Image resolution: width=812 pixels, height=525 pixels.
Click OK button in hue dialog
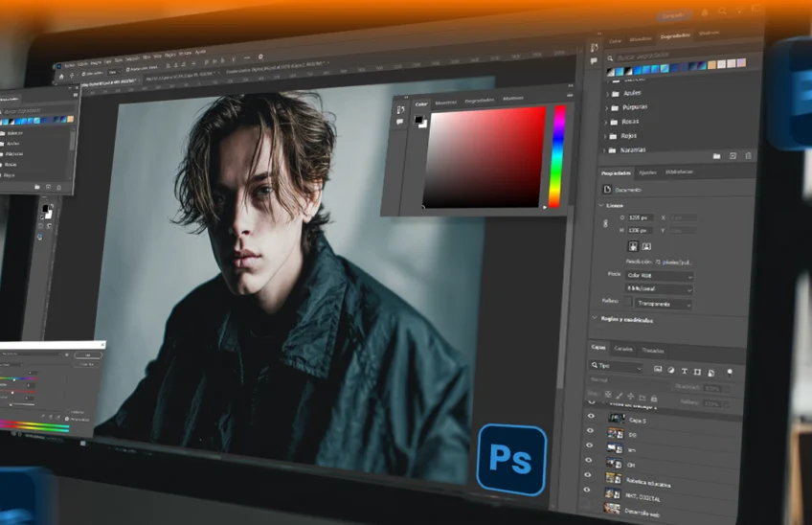(87, 355)
